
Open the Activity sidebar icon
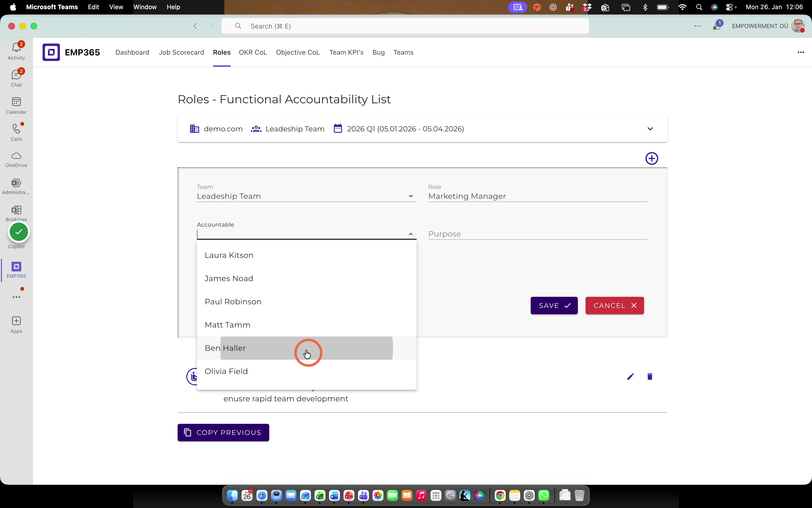click(x=16, y=51)
